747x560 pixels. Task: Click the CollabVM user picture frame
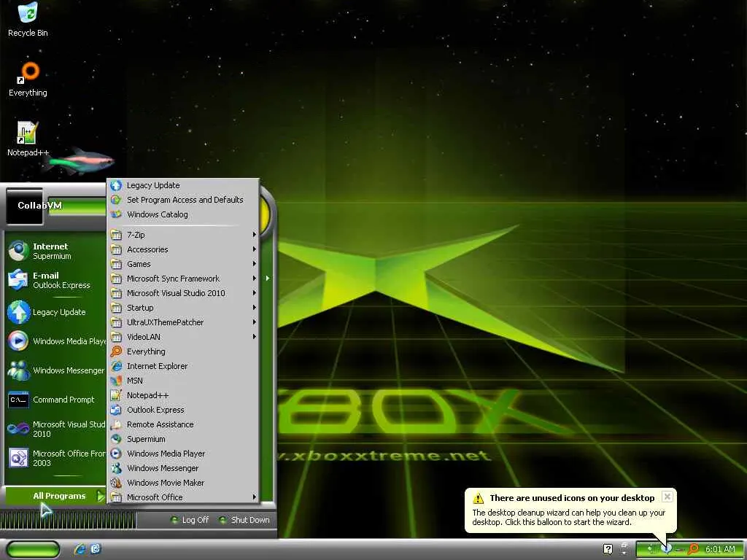(24, 206)
